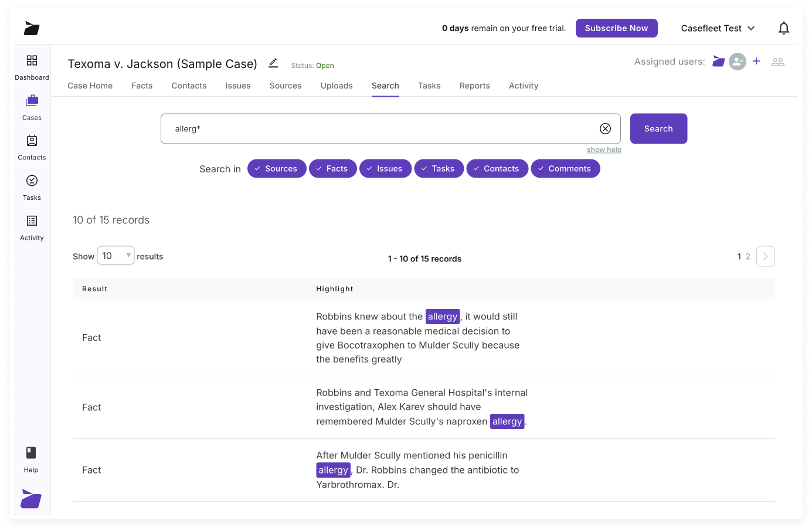
Task: Open the Casefleet Test account menu
Action: [x=717, y=28]
